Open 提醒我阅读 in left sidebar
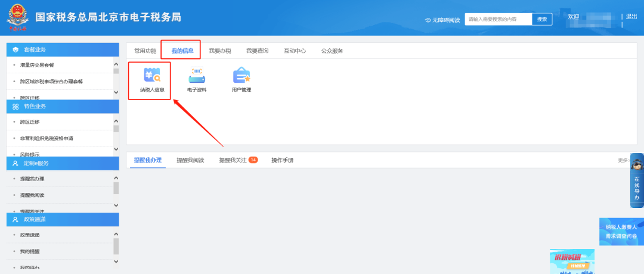The height and width of the screenshot is (274, 644). point(32,195)
